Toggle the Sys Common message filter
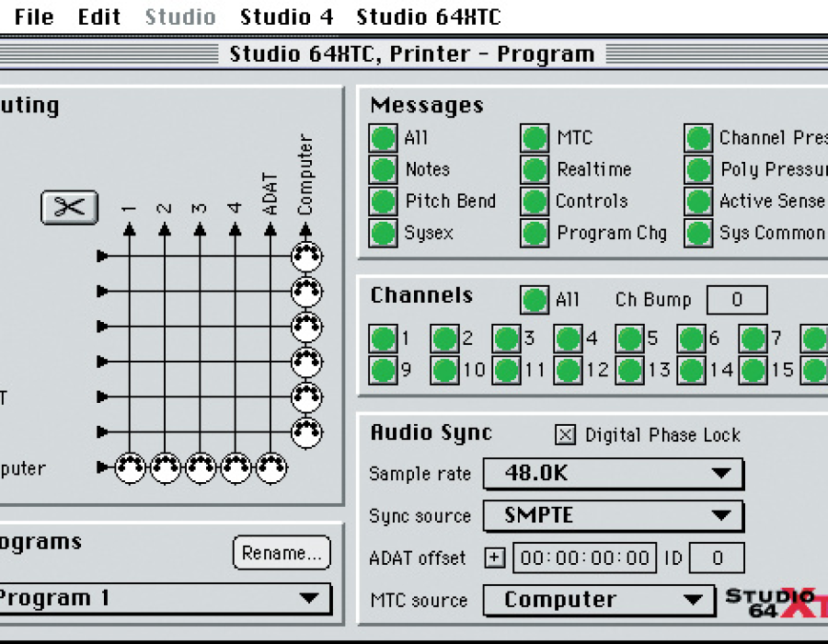Viewport: 828px width, 644px height. pos(698,234)
